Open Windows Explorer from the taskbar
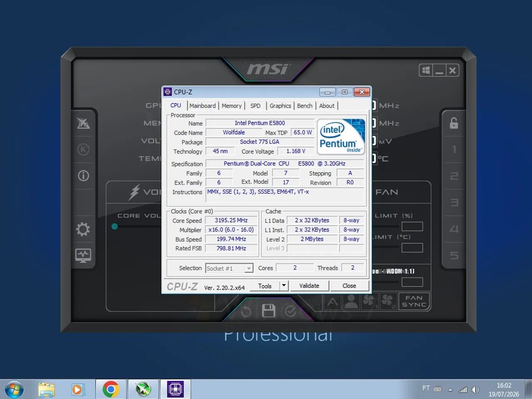This screenshot has height=399, width=532. pyautogui.click(x=47, y=389)
